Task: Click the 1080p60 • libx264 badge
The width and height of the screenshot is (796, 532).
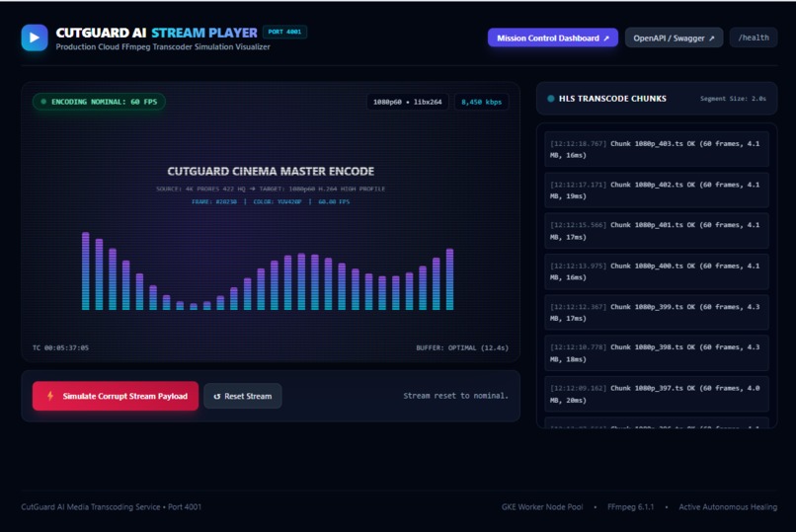Action: pyautogui.click(x=407, y=102)
